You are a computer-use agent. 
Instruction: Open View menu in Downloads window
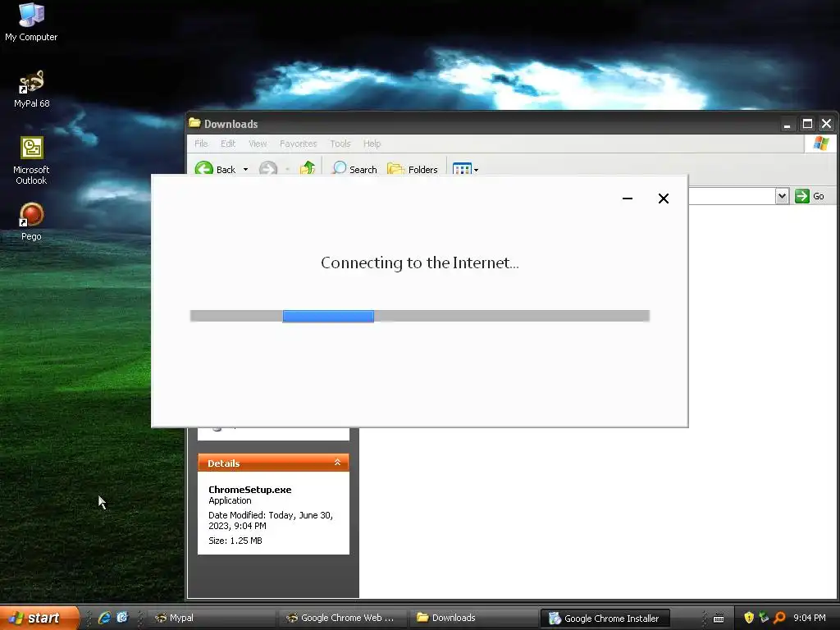click(257, 144)
